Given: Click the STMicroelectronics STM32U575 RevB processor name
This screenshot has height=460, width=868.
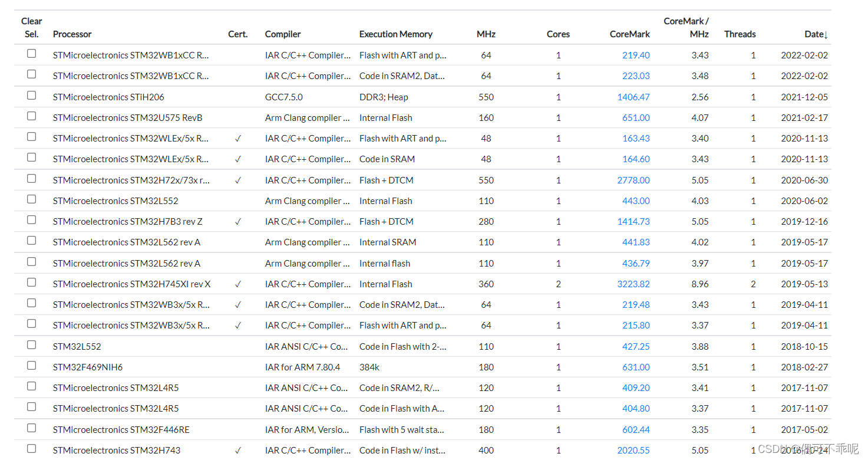Looking at the screenshot, I should tap(127, 118).
